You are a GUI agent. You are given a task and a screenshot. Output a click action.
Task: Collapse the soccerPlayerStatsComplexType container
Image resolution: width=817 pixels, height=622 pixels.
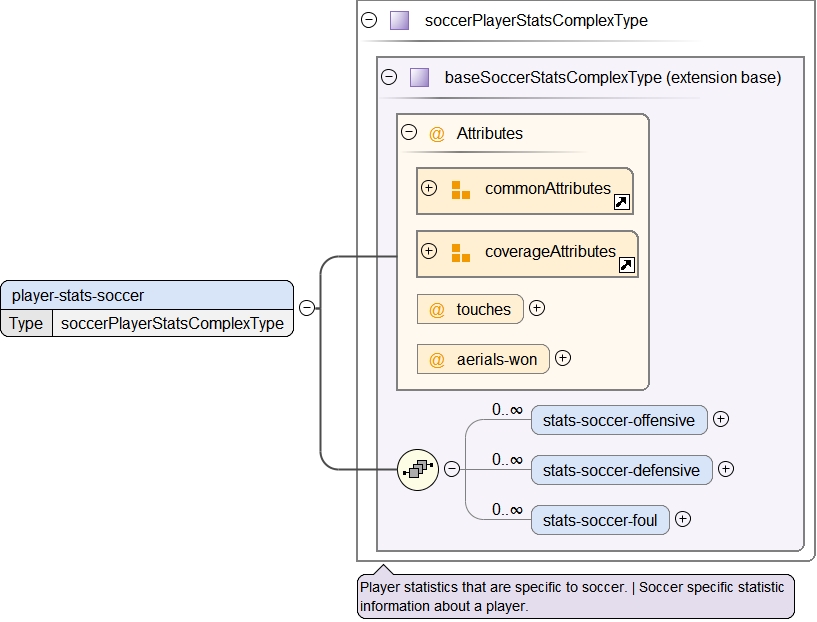pos(369,20)
